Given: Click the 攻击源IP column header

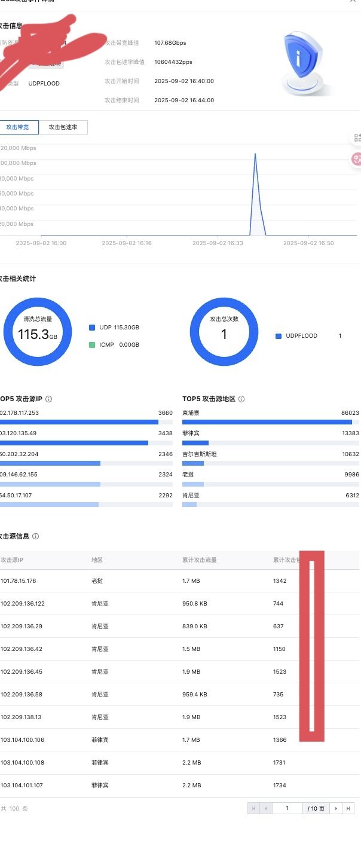Looking at the screenshot, I should [20, 560].
